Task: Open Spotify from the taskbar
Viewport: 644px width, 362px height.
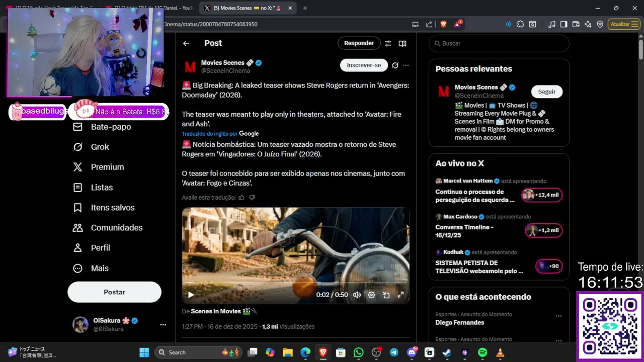Action: click(482, 352)
